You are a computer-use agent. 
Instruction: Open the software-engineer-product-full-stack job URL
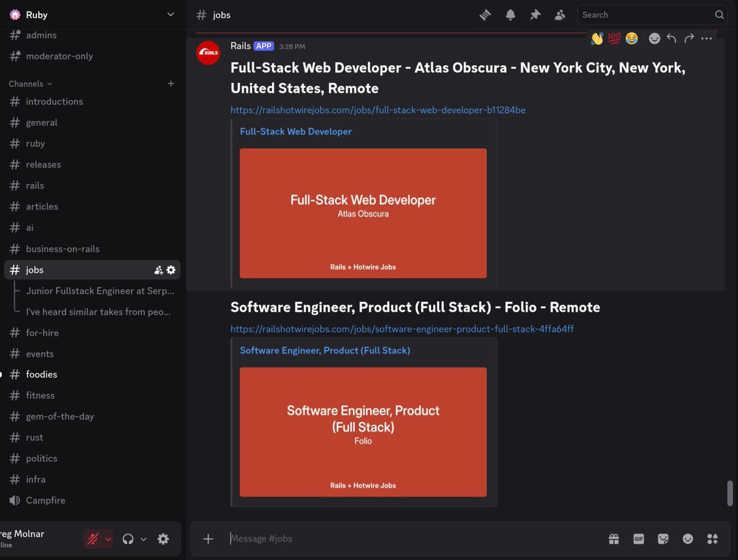[x=402, y=329]
